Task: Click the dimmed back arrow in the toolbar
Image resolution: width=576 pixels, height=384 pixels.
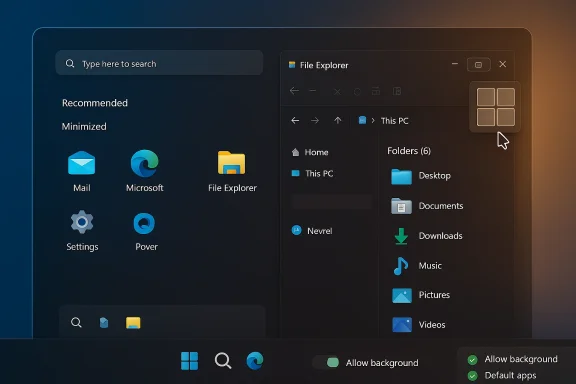Action: coord(294,91)
